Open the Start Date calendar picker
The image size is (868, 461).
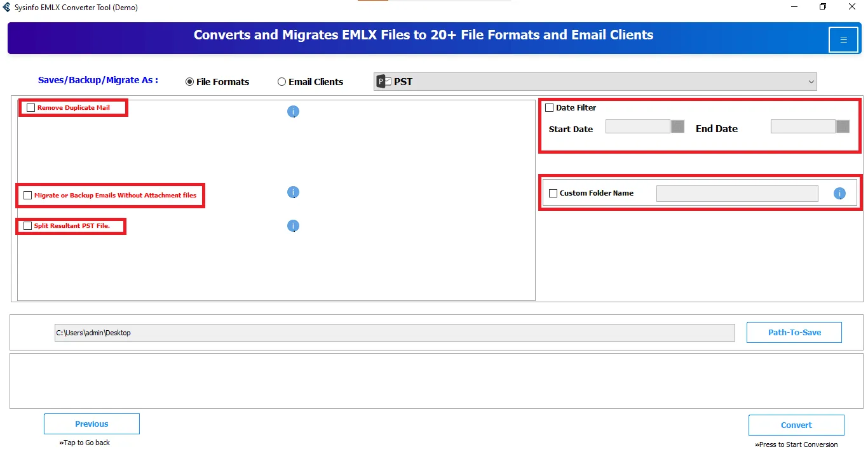[678, 126]
